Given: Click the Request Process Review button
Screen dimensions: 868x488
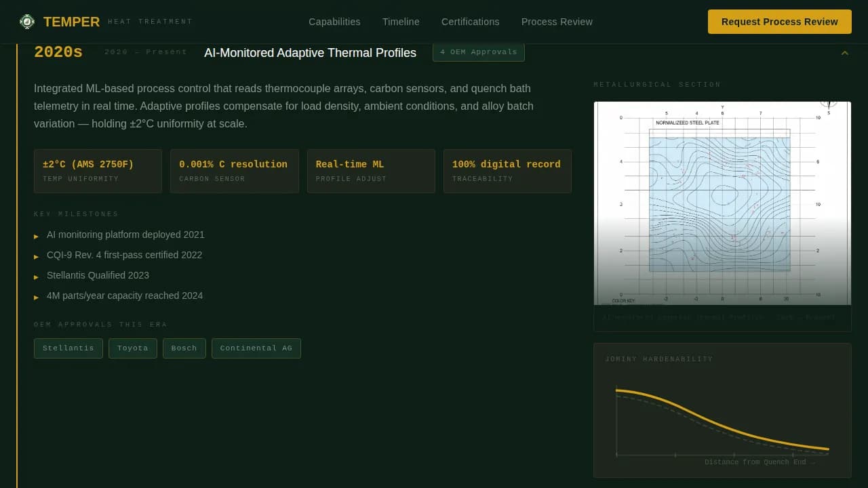Looking at the screenshot, I should 779,22.
